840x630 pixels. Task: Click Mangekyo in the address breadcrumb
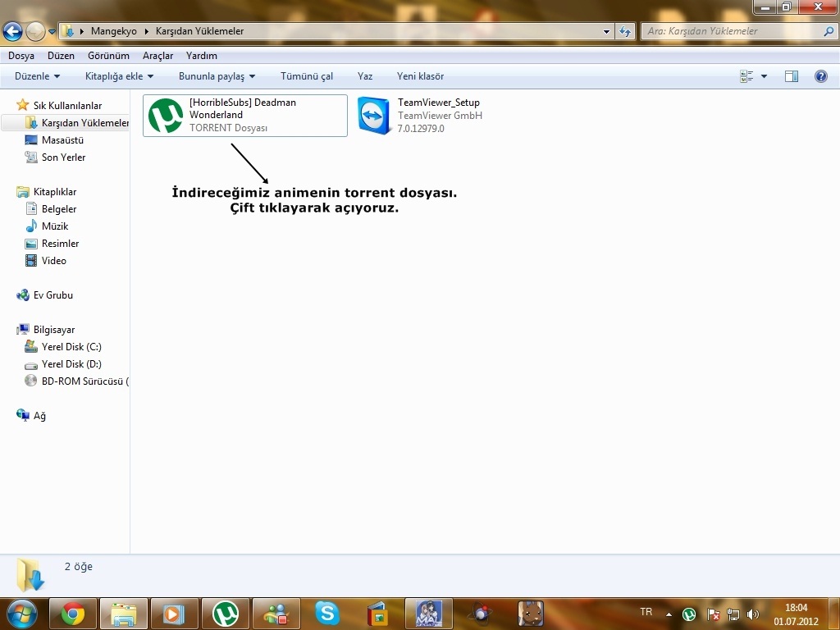[113, 31]
